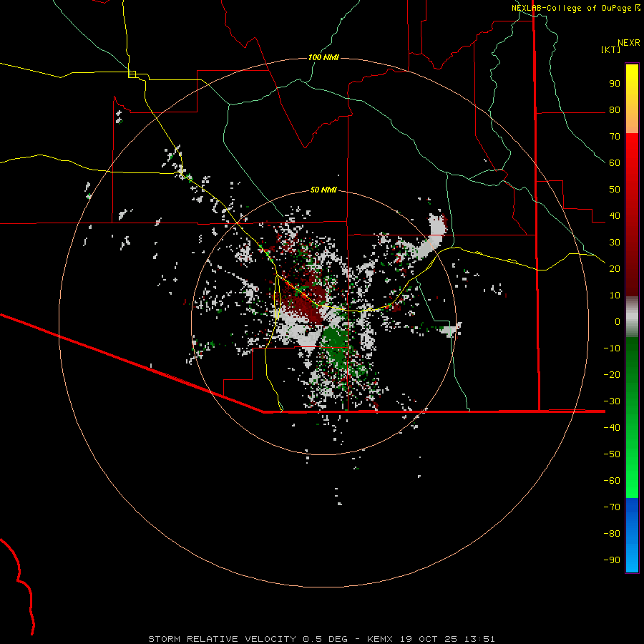Viewport: 644px width, 644px height.
Task: Click the -50 value on the velocity scale
Action: click(x=612, y=454)
